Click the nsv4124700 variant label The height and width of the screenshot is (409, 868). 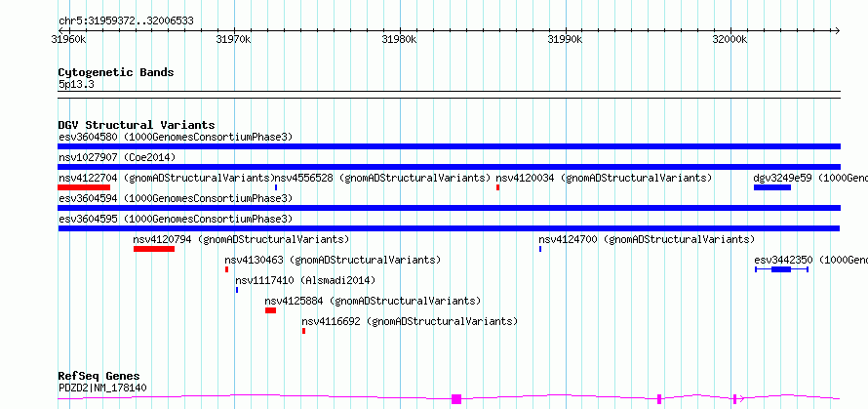pos(647,239)
